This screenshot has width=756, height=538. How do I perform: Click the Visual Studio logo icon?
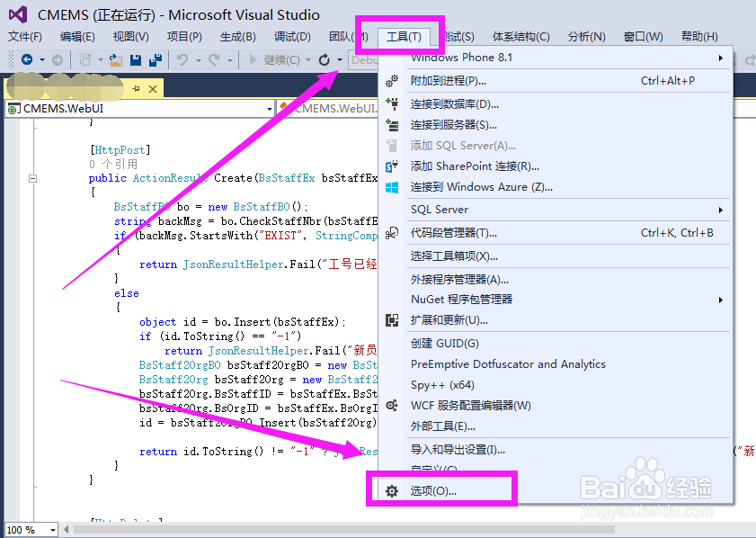point(18,14)
